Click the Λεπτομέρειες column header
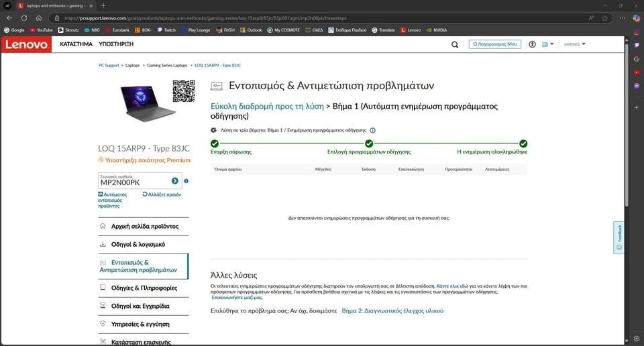 point(497,169)
